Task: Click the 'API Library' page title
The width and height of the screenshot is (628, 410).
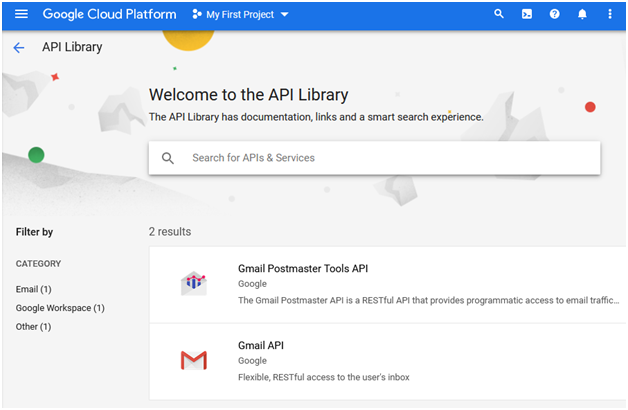Action: 72,47
